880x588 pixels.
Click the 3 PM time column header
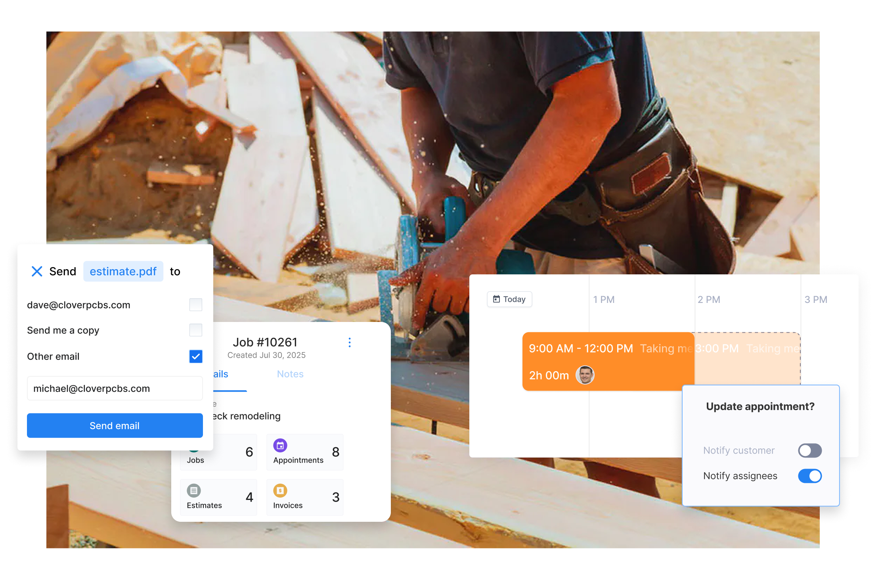coord(816,299)
